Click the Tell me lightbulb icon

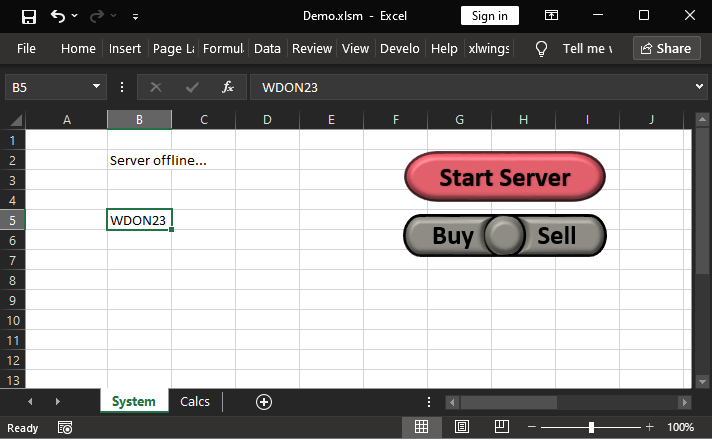click(541, 49)
